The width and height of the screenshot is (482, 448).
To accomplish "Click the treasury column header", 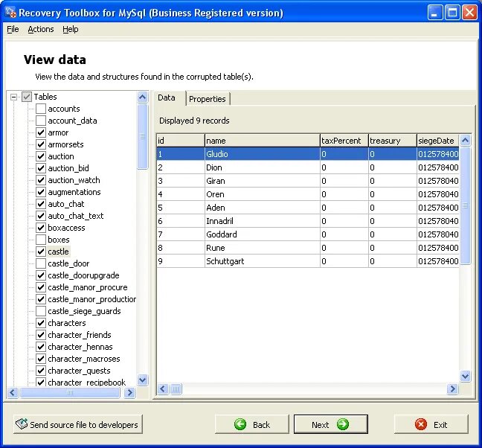I will 392,141.
